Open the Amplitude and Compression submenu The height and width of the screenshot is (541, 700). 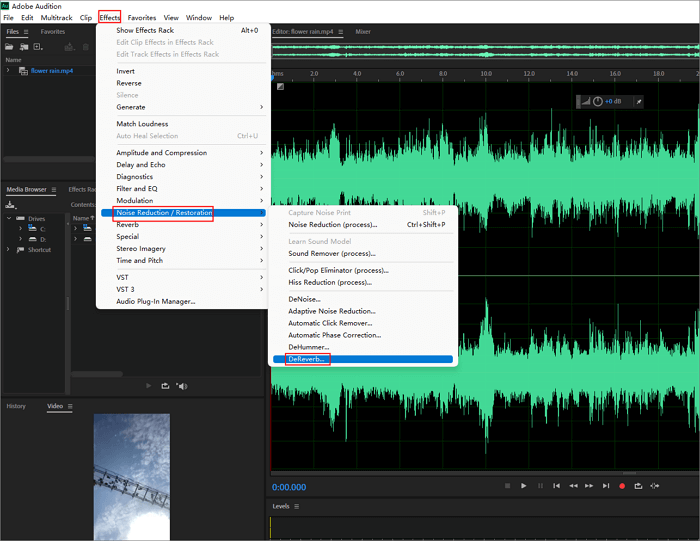182,153
